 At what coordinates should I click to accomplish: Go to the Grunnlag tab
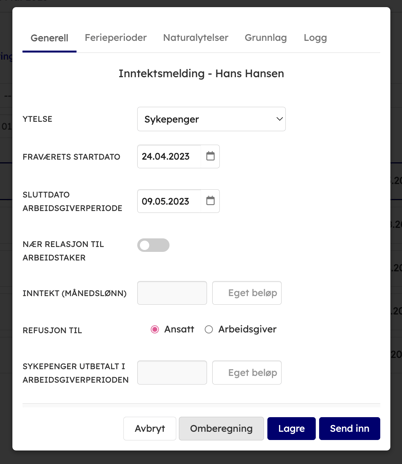pyautogui.click(x=266, y=38)
